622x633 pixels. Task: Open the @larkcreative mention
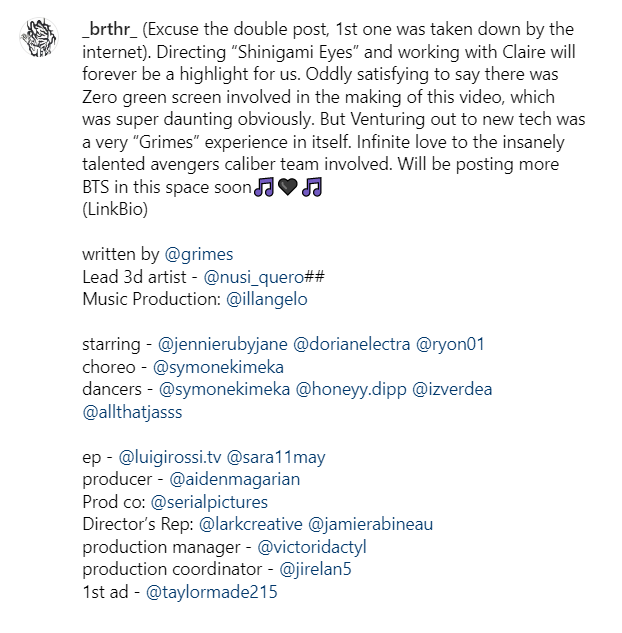(x=251, y=524)
